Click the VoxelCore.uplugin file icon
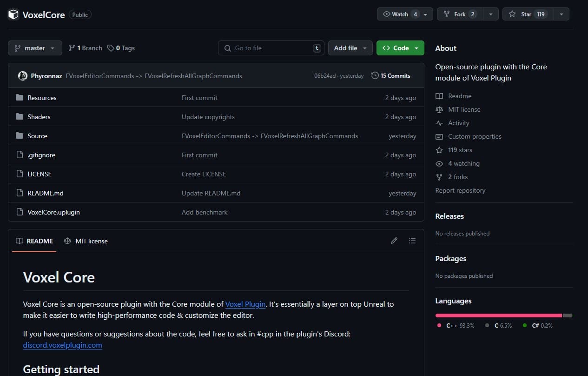 click(x=20, y=212)
